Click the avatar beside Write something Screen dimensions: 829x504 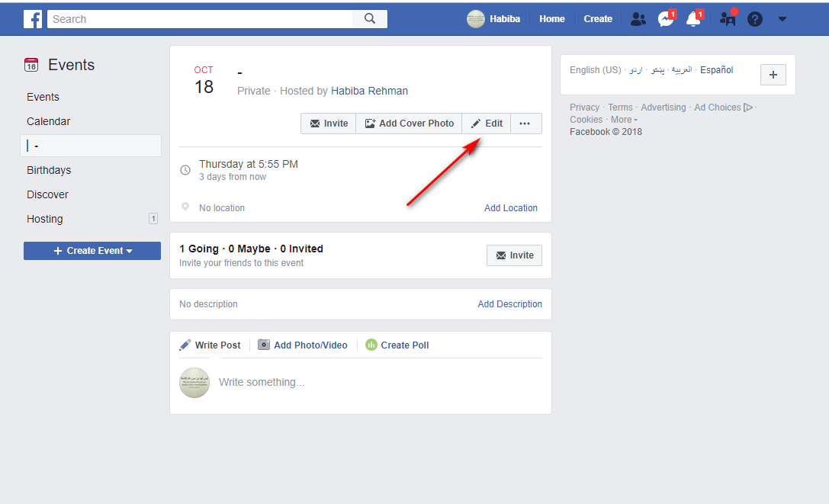pos(194,382)
